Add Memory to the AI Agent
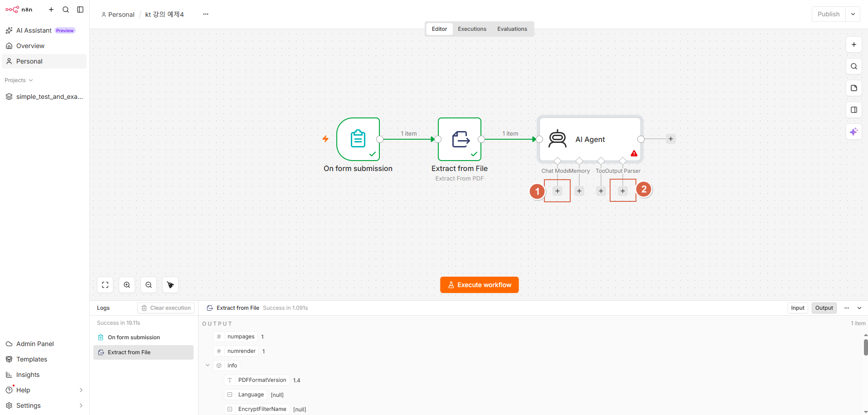Image resolution: width=868 pixels, height=415 pixels. pyautogui.click(x=579, y=191)
